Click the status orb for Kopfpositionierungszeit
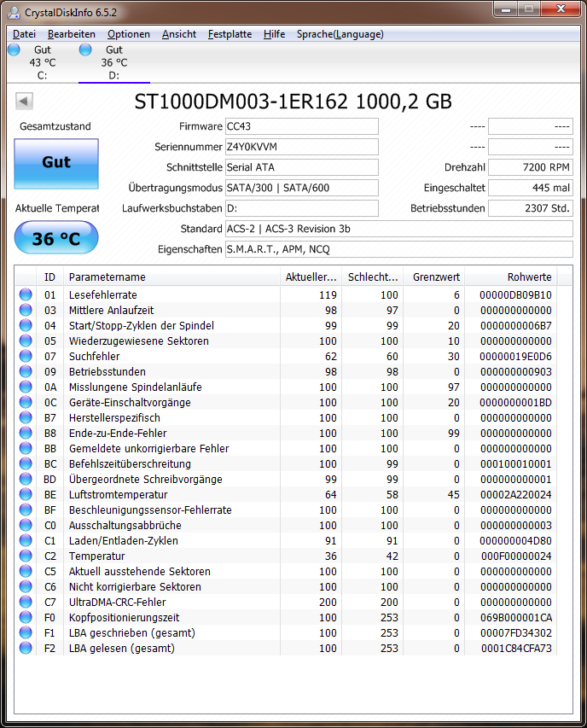 point(26,618)
